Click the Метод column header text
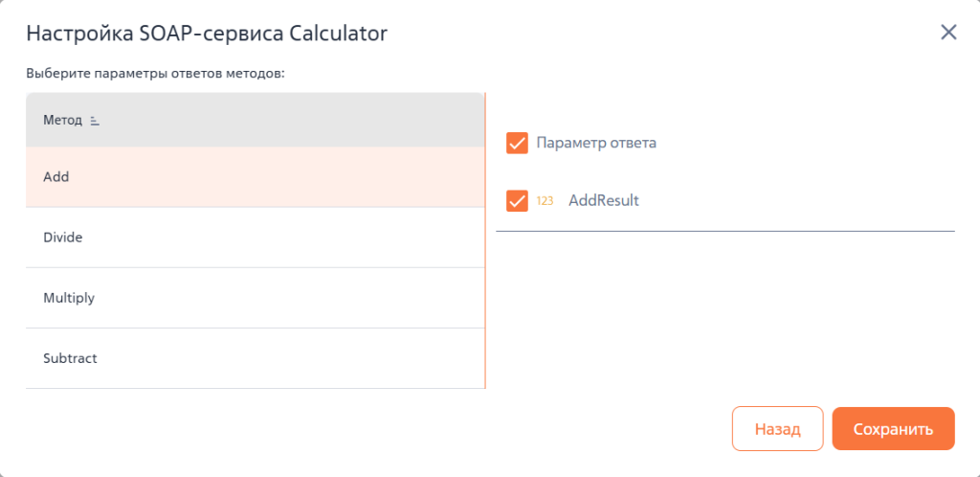Screen dimensions: 980x477 (62, 121)
